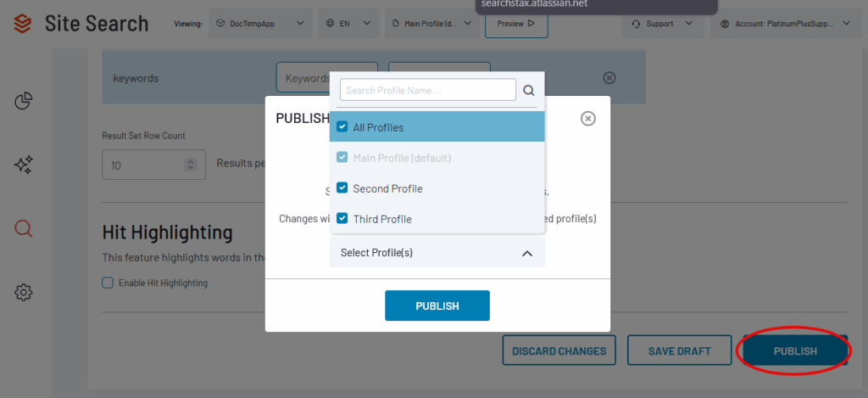
Task: Uncheck the Third Profile checkbox
Action: (342, 219)
